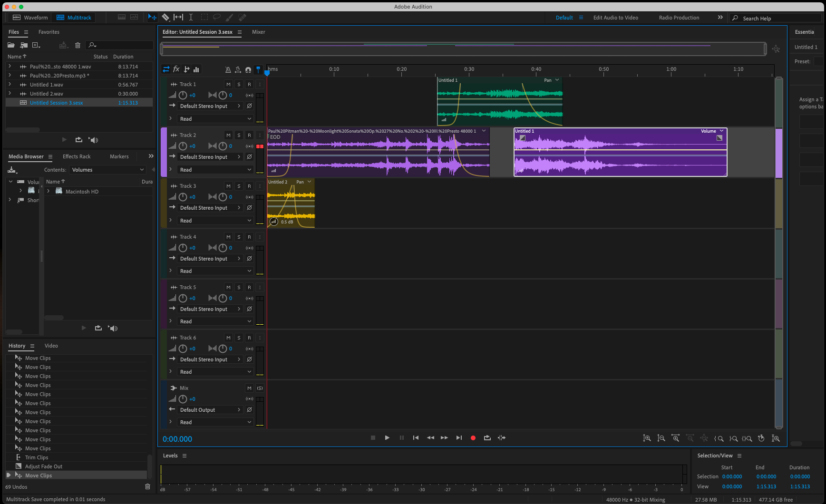
Task: Arm Track 3 for record
Action: coord(249,186)
